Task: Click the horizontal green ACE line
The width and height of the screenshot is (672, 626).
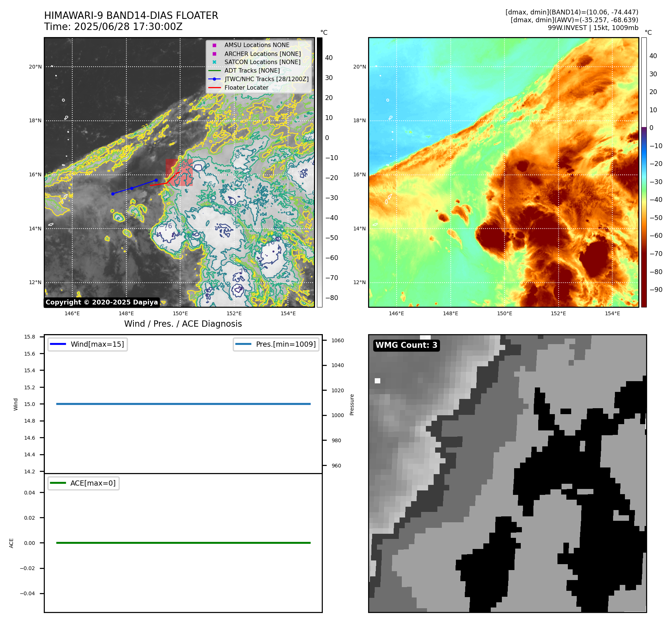Action: [x=183, y=543]
